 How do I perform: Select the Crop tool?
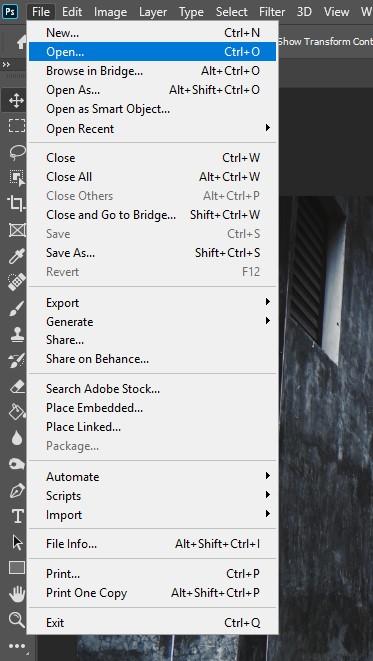tap(17, 204)
